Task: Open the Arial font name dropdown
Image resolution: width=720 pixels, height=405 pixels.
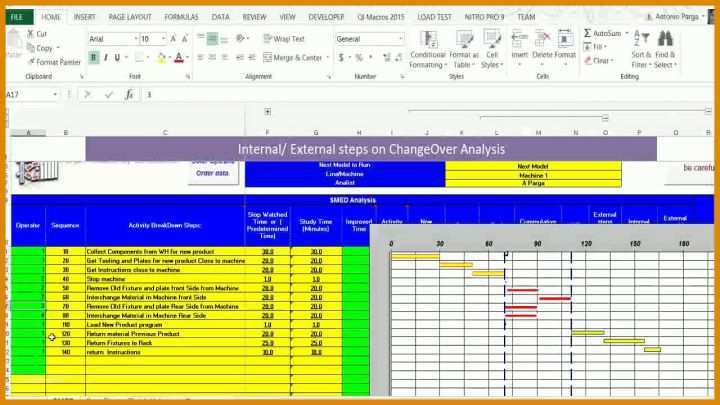Action: [x=135, y=39]
